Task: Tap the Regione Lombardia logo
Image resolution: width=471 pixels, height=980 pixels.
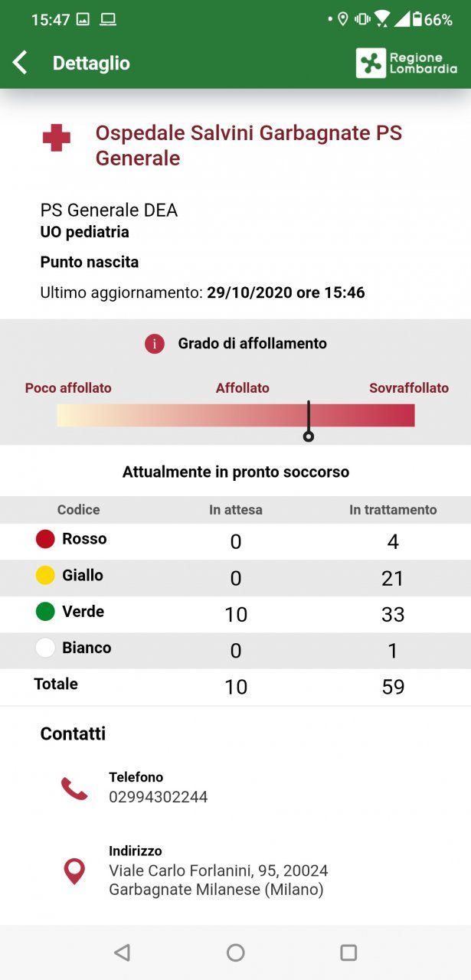Action: [407, 63]
